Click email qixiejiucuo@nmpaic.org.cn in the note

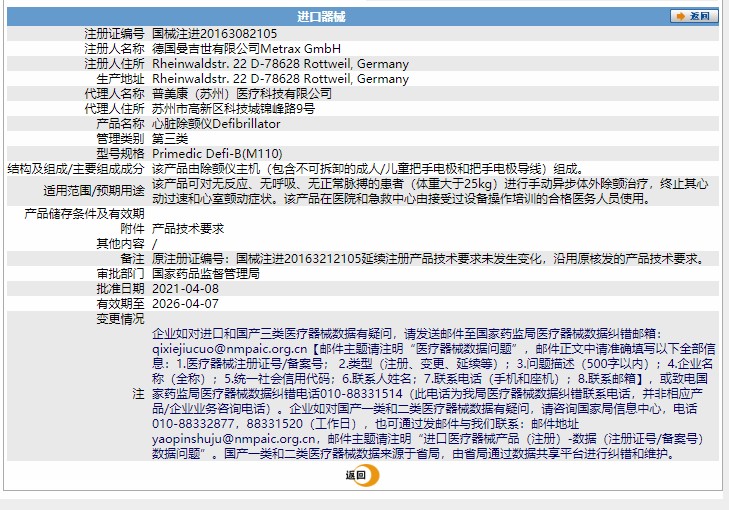230,349
